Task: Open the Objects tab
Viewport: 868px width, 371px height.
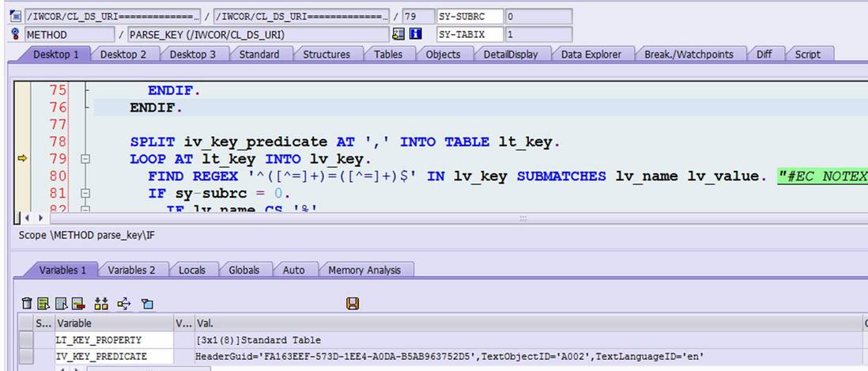Action: click(443, 55)
